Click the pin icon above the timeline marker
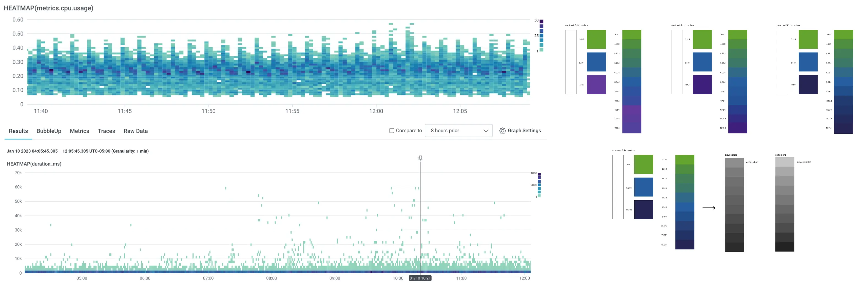 click(x=420, y=158)
